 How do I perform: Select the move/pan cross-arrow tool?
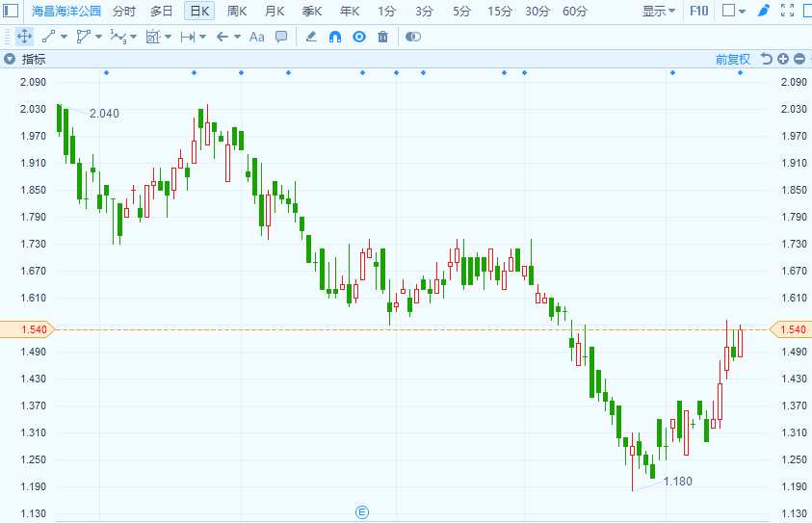(24, 37)
